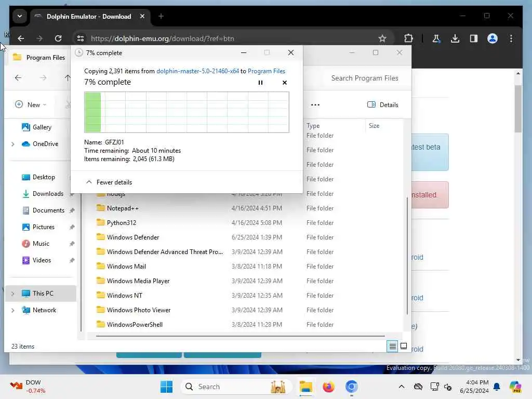Image resolution: width=532 pixels, height=399 pixels.
Task: Collapse the Fewer details section
Action: click(x=109, y=182)
